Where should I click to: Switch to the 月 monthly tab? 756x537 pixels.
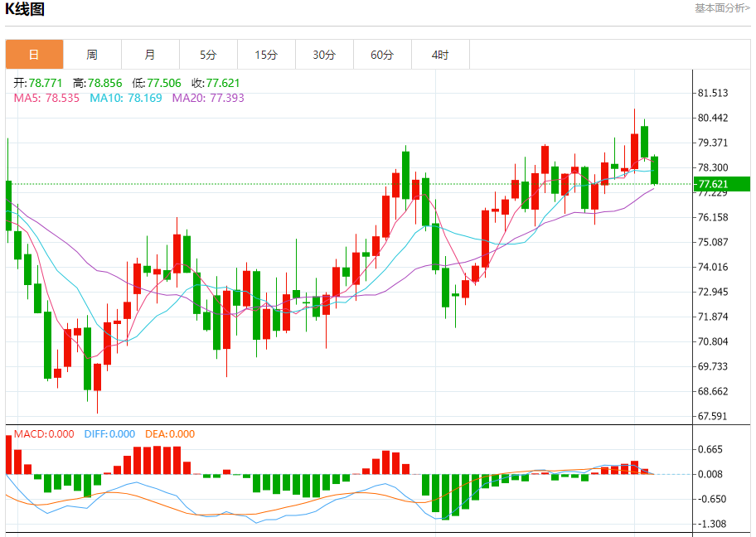(x=150, y=55)
